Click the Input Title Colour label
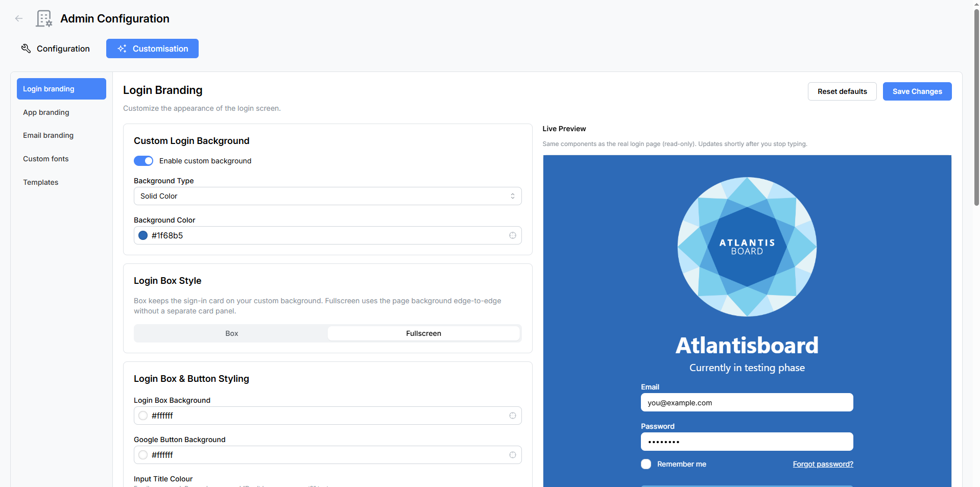 point(163,479)
